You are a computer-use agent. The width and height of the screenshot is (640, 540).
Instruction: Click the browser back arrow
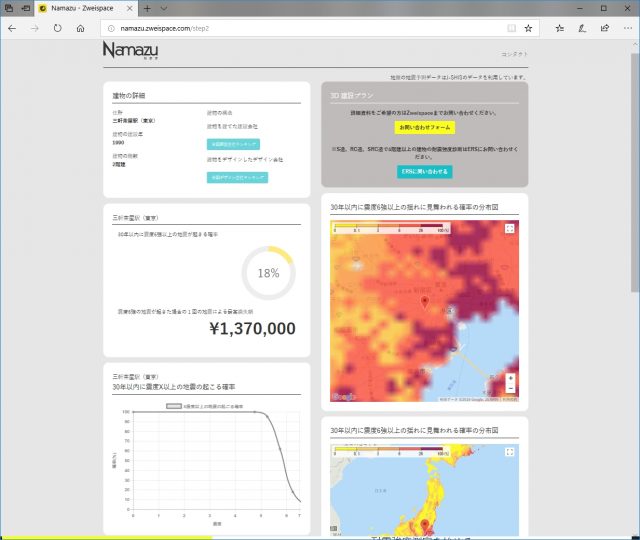point(11,28)
